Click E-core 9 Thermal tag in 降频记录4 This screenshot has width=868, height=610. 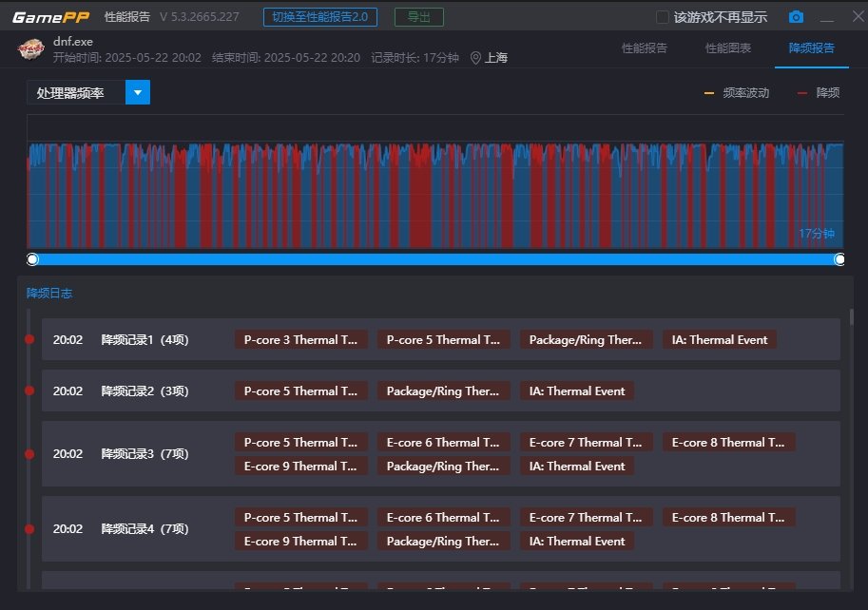(x=300, y=542)
